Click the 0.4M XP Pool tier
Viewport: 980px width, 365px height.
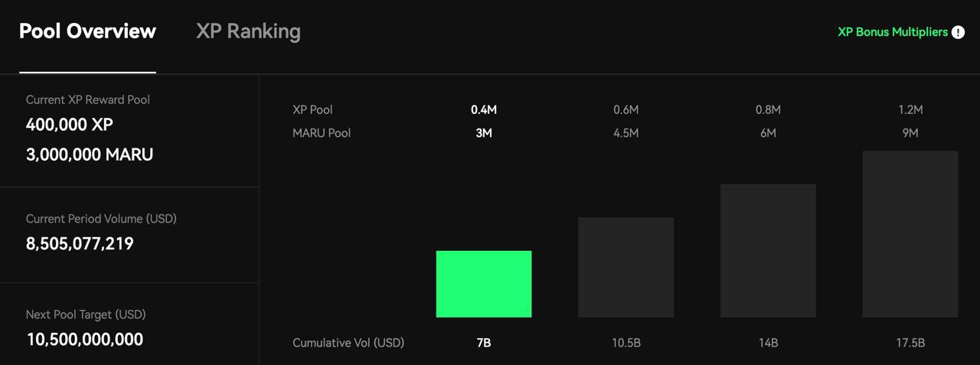(x=484, y=110)
